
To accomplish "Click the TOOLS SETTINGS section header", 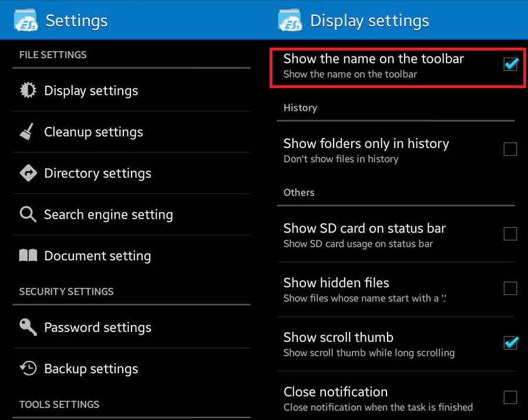I will 59,405.
